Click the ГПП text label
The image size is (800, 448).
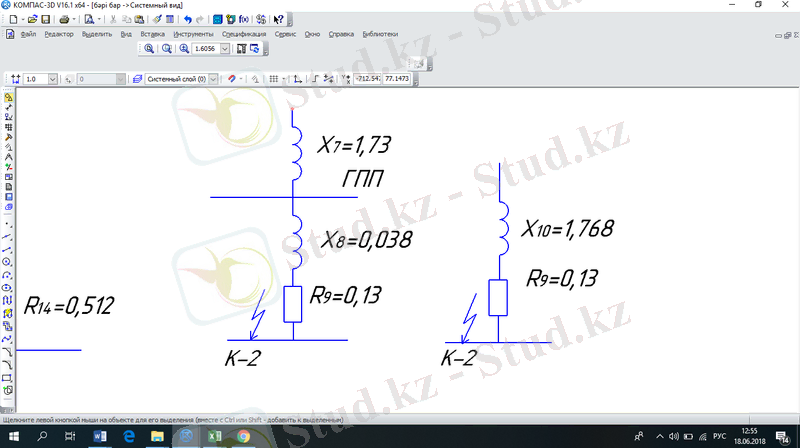(362, 179)
